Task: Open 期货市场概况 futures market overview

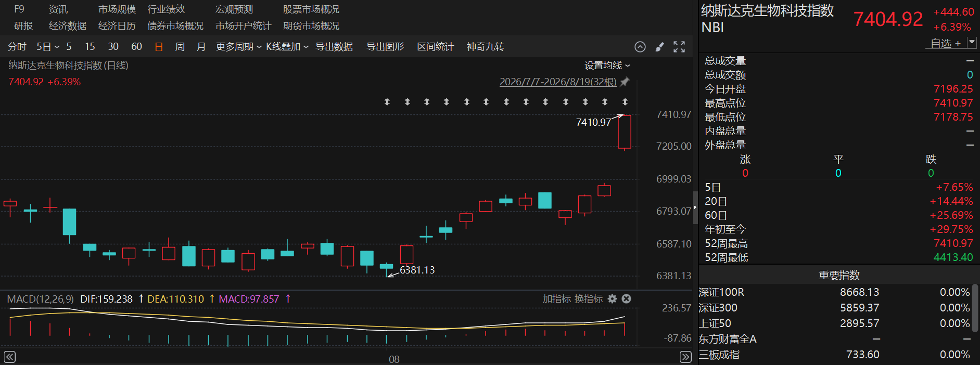Action: [311, 26]
